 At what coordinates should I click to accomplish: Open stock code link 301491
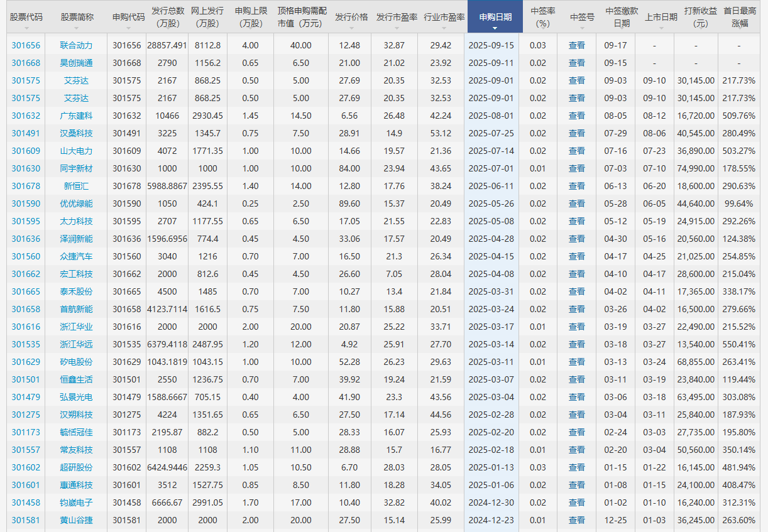(26, 133)
